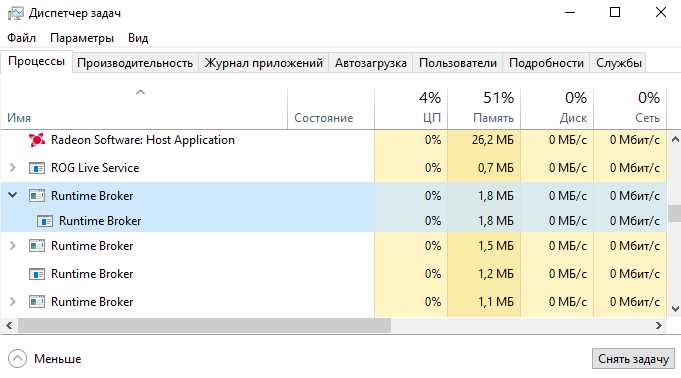
Task: Click the 26,2 МБ memory value
Action: click(x=493, y=140)
